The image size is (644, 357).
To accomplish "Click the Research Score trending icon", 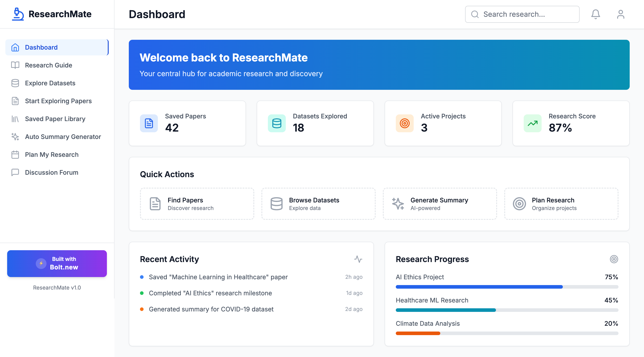I will pos(532,123).
